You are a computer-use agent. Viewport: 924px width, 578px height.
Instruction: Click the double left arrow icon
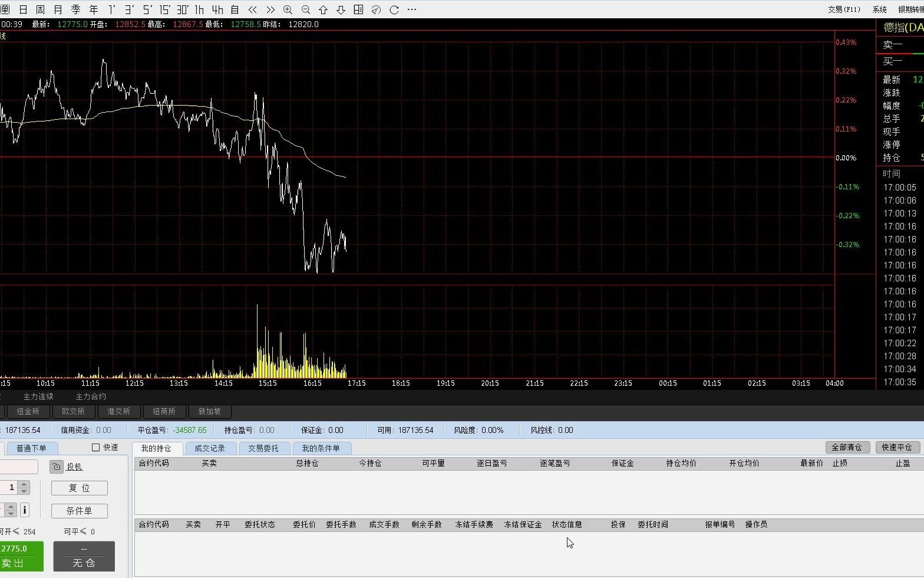point(252,9)
